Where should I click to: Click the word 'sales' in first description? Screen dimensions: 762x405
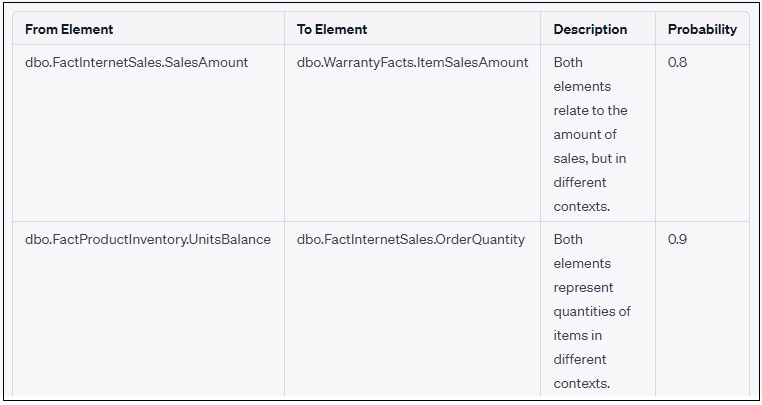(570, 158)
